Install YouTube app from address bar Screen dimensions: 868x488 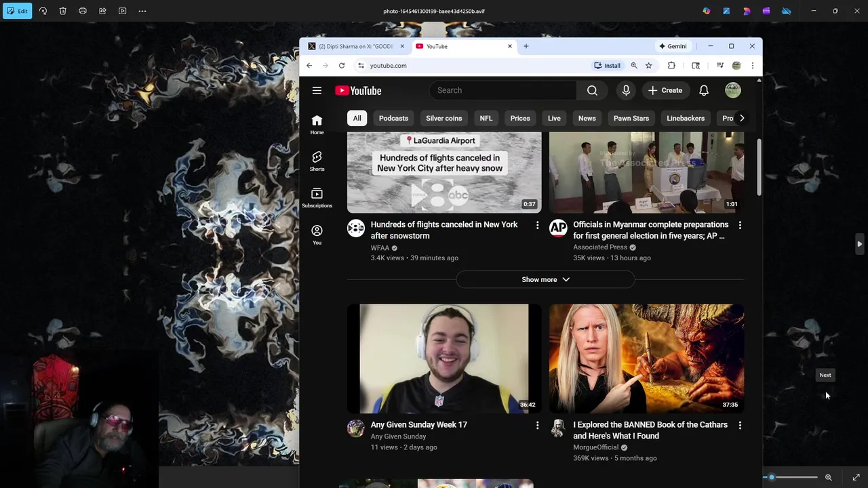(607, 66)
